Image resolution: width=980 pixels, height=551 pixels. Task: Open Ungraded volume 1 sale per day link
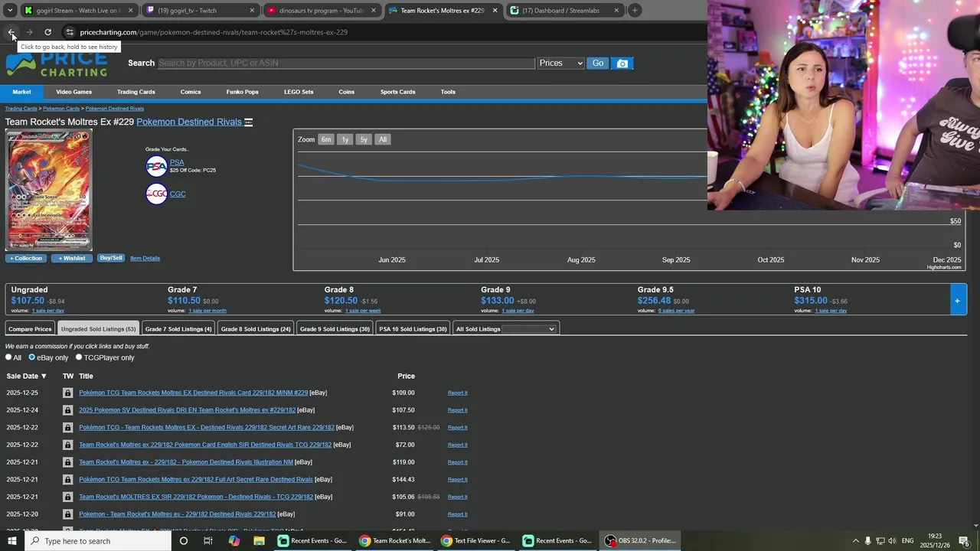(x=47, y=311)
